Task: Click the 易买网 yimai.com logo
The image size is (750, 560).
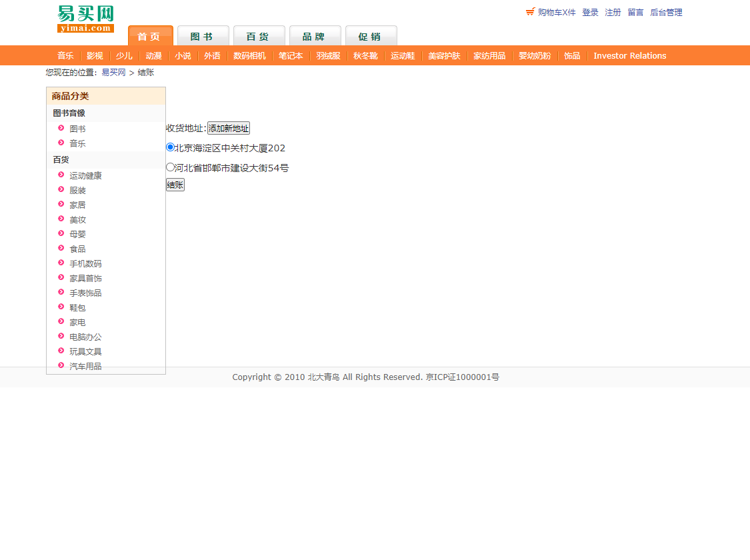Action: pyautogui.click(x=85, y=19)
